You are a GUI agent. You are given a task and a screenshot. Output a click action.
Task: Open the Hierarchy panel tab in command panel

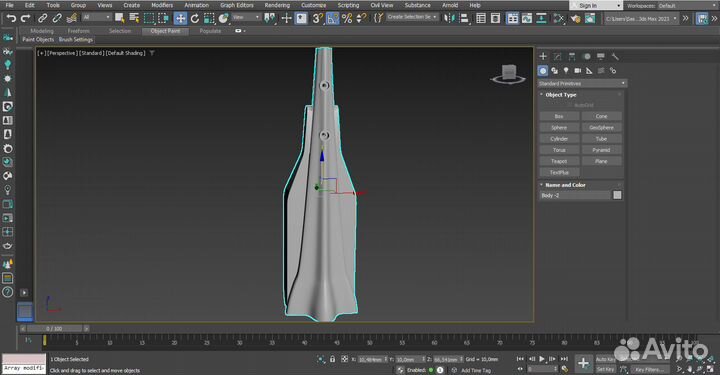[x=572, y=56]
